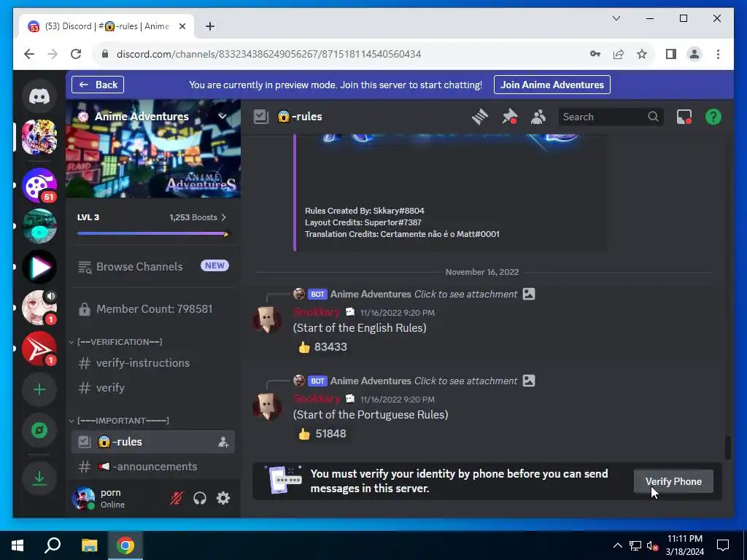The width and height of the screenshot is (747, 560).
Task: Click the Verify Phone button
Action: point(673,481)
